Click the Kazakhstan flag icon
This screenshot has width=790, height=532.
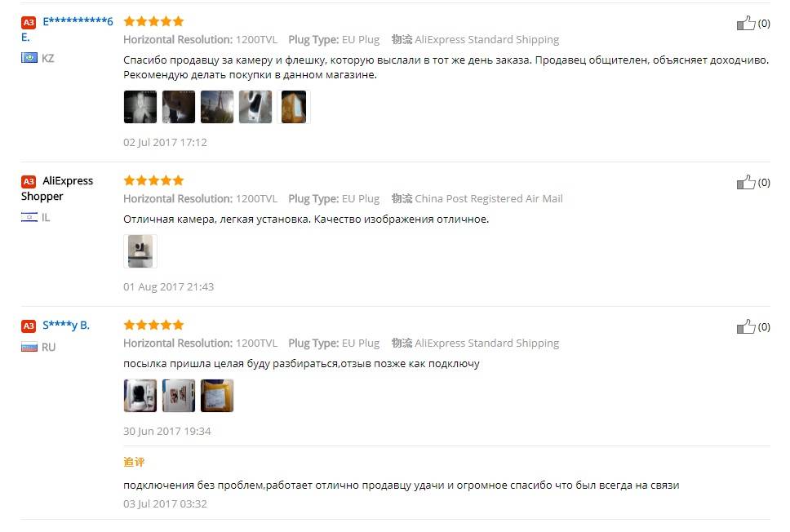[29, 58]
